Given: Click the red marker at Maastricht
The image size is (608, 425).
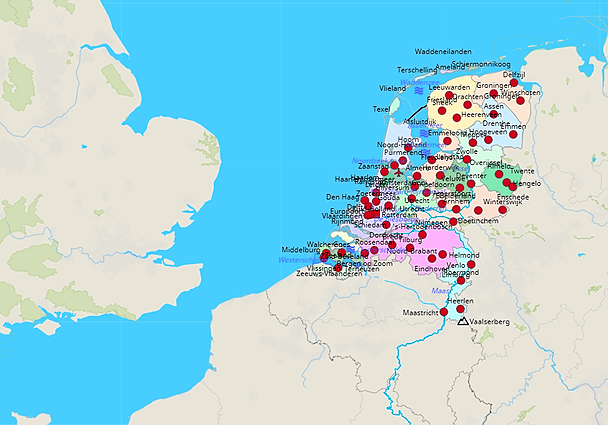Looking at the screenshot, I should pyautogui.click(x=444, y=312).
